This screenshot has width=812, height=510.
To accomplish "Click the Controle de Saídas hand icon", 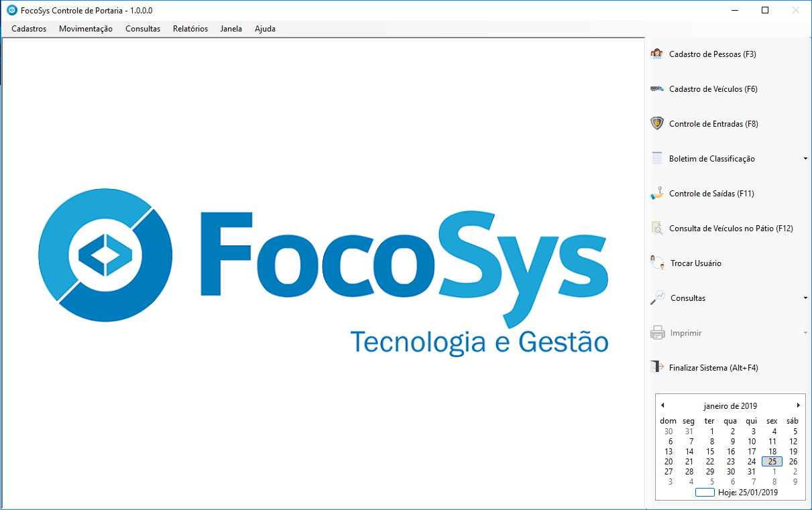I will 657,194.
